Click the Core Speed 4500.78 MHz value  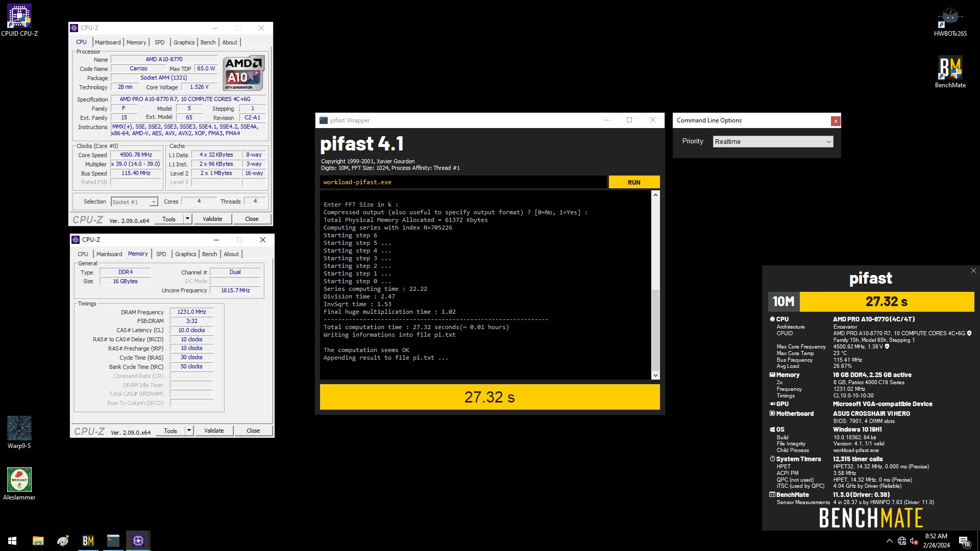point(136,155)
